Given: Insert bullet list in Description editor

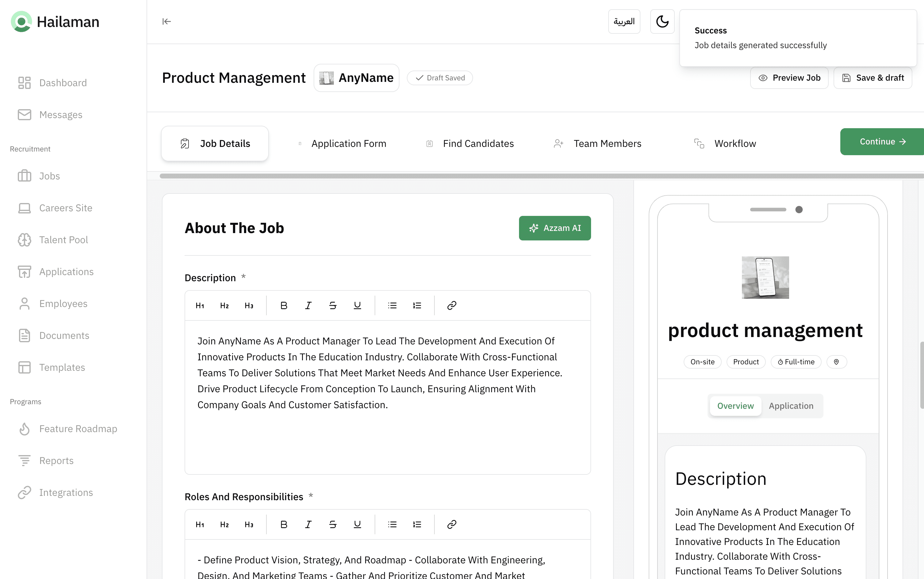Looking at the screenshot, I should point(392,305).
